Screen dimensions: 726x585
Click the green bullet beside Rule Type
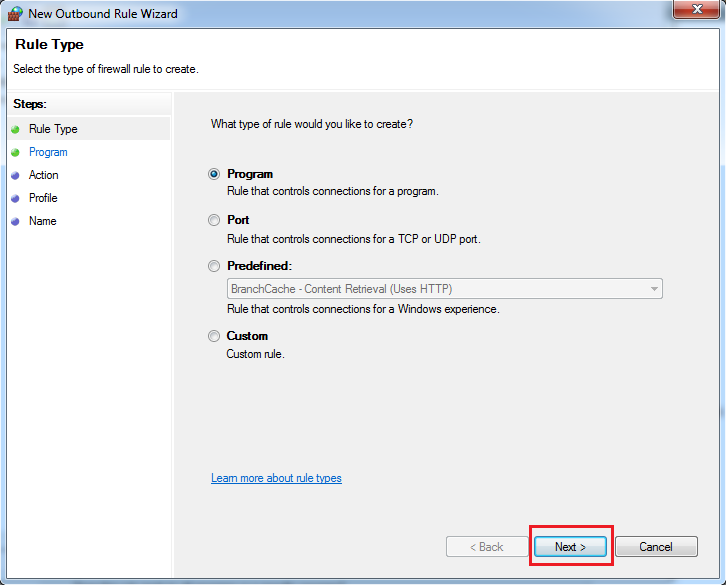[x=15, y=129]
